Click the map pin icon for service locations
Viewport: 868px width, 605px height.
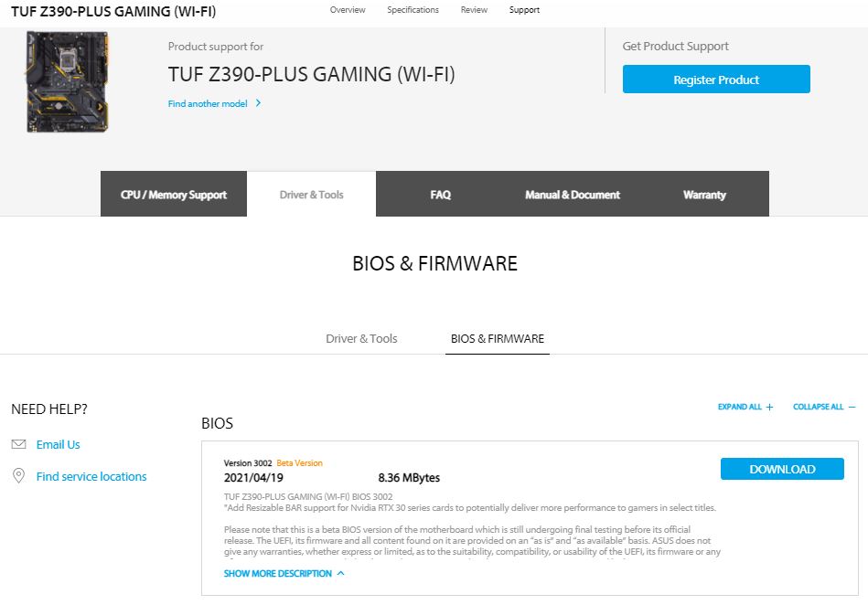tap(18, 475)
